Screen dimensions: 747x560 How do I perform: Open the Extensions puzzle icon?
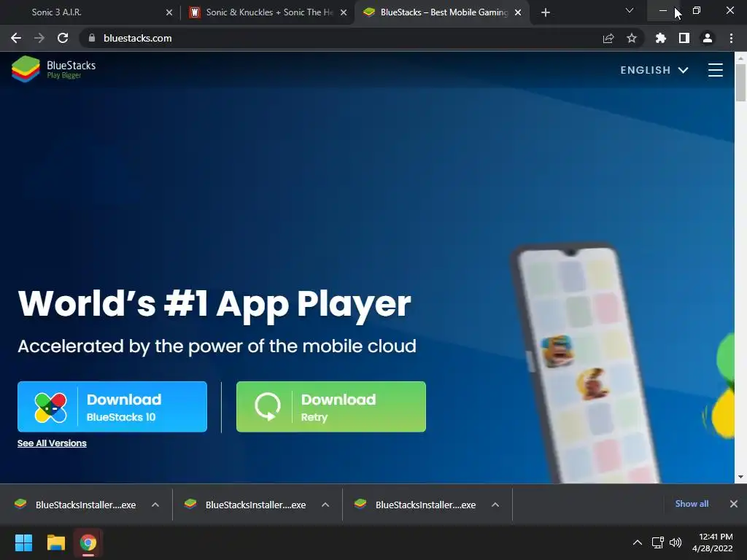click(x=661, y=38)
